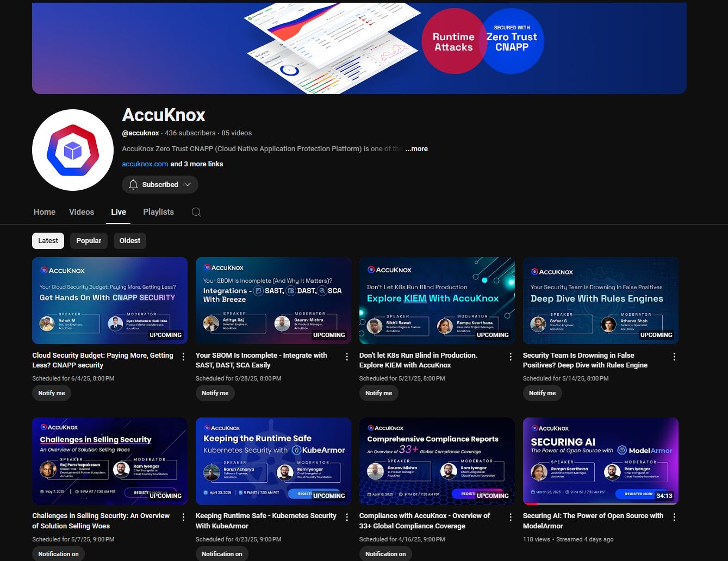This screenshot has height=561, width=728.
Task: Open options menu for Securing AI video
Action: [x=674, y=517]
